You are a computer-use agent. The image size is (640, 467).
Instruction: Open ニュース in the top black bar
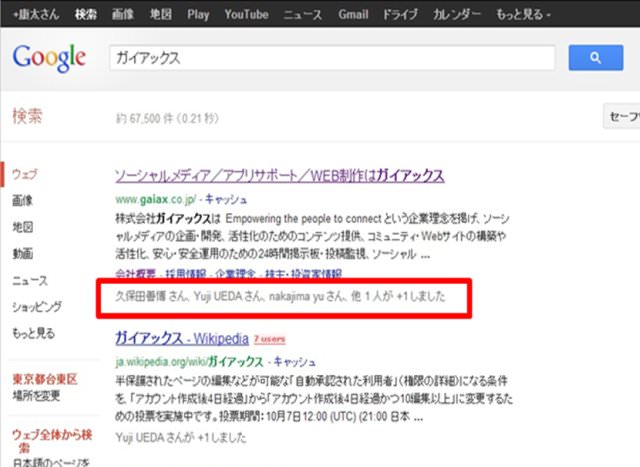click(x=303, y=14)
